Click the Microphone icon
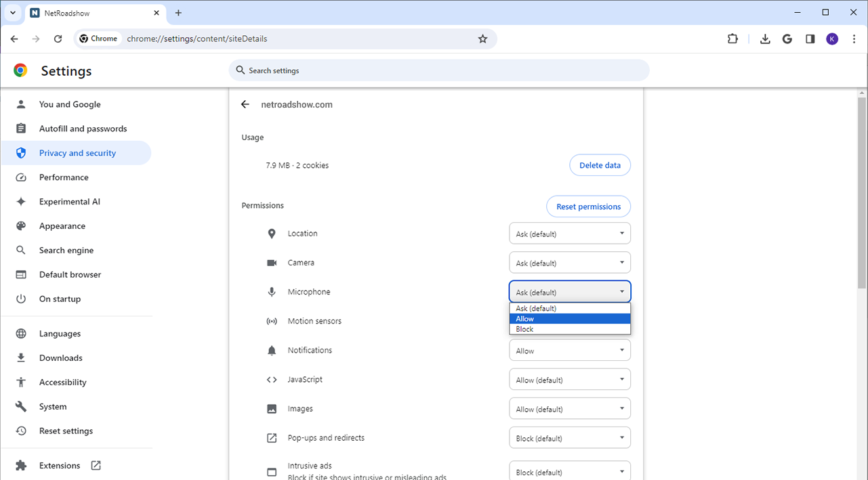This screenshot has height=480, width=868. tap(272, 291)
